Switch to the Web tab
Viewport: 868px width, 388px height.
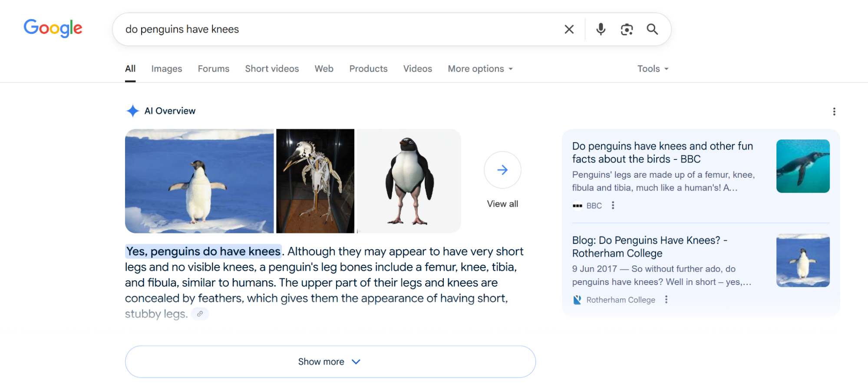pyautogui.click(x=324, y=69)
